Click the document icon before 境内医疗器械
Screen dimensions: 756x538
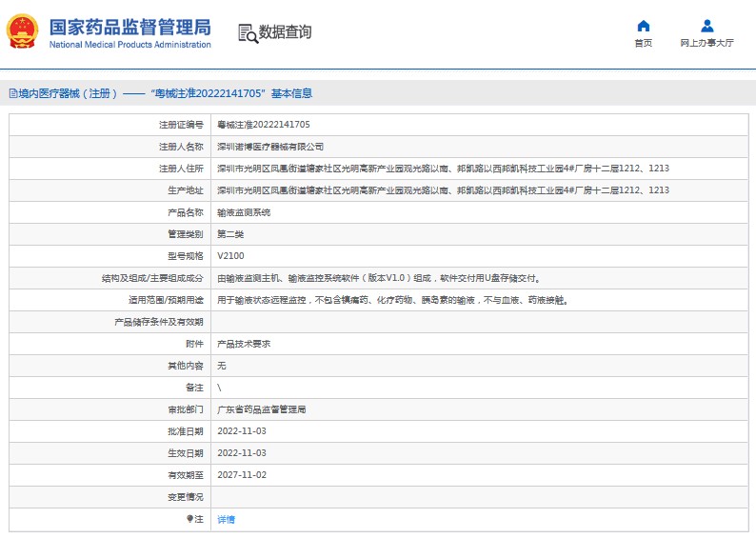click(x=13, y=93)
